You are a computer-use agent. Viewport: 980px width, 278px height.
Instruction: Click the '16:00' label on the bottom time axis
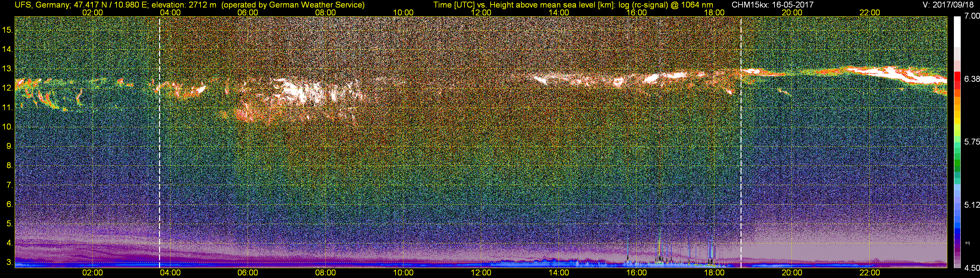coord(636,273)
